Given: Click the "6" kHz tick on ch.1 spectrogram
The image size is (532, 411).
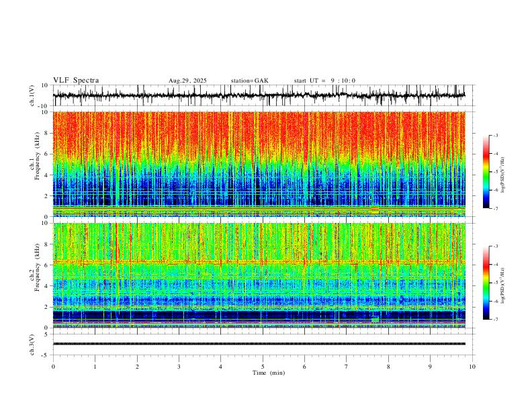Looking at the screenshot, I should tap(47, 154).
